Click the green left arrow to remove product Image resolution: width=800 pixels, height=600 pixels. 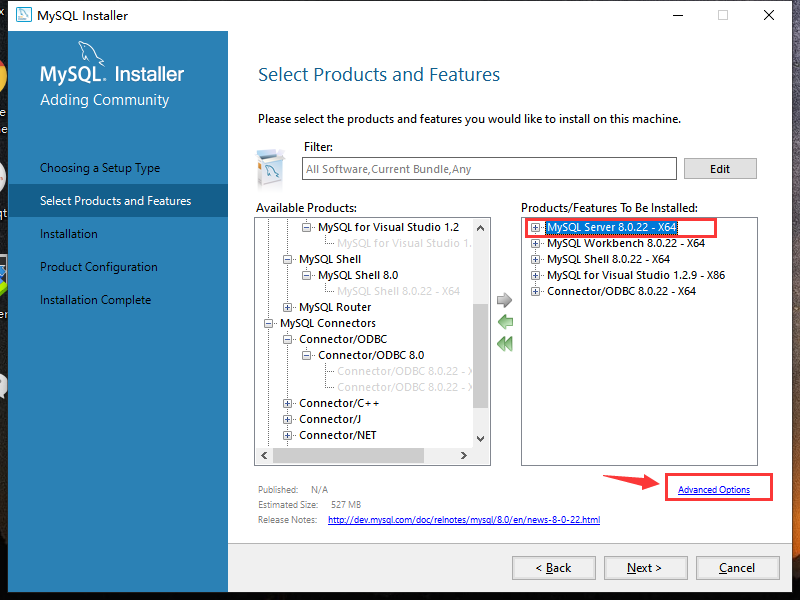[505, 322]
